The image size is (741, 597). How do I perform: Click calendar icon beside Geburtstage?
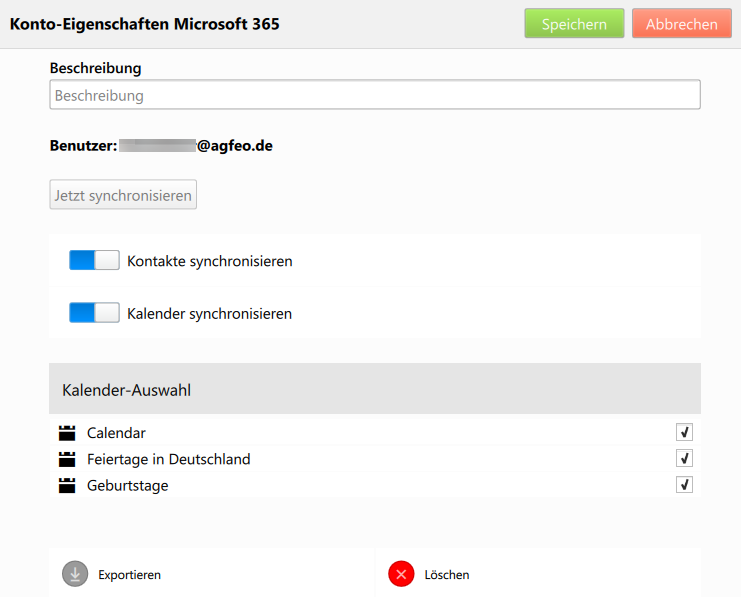point(67,485)
